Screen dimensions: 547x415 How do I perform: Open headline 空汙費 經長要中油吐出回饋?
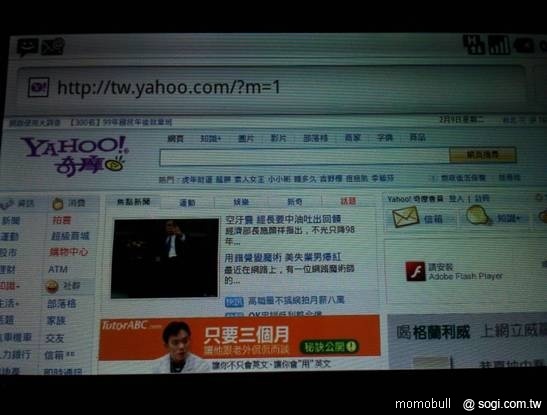pos(283,220)
